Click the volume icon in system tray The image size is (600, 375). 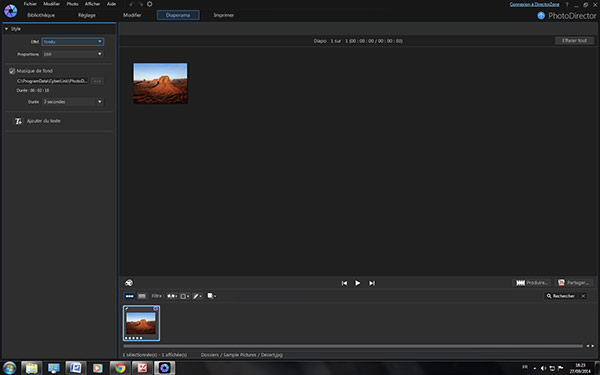click(x=543, y=368)
